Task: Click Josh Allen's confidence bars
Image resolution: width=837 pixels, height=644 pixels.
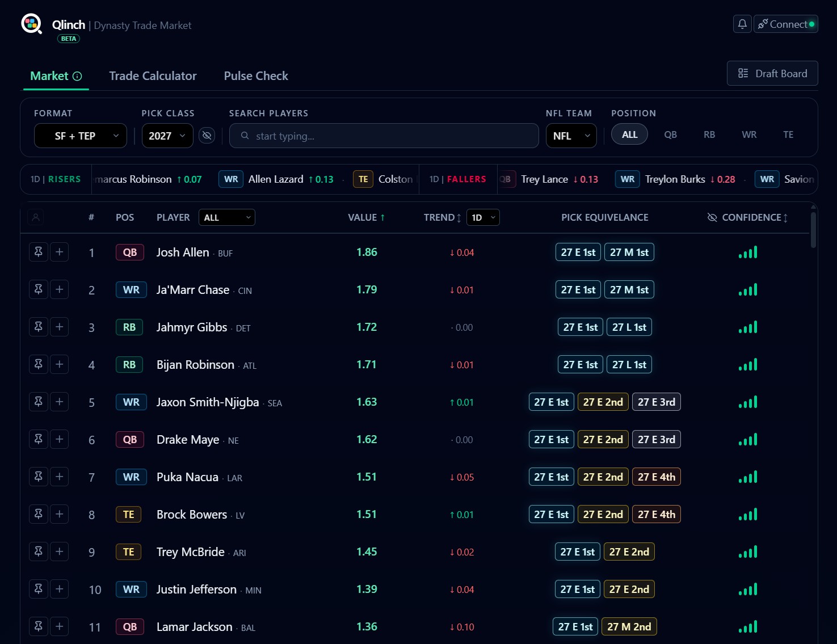Action: click(748, 252)
